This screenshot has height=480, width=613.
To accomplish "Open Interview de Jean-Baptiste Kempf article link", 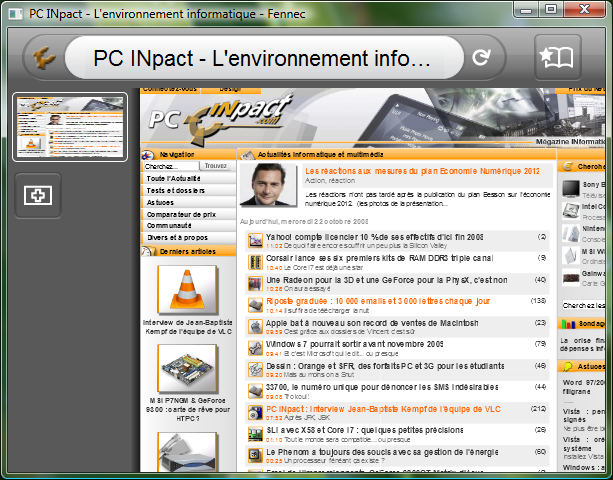I will [x=188, y=327].
